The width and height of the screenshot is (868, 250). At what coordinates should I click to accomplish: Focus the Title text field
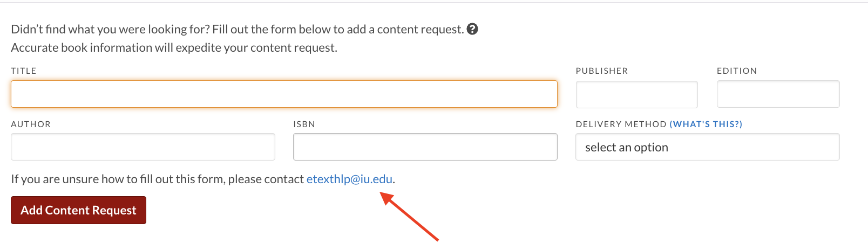pyautogui.click(x=284, y=94)
